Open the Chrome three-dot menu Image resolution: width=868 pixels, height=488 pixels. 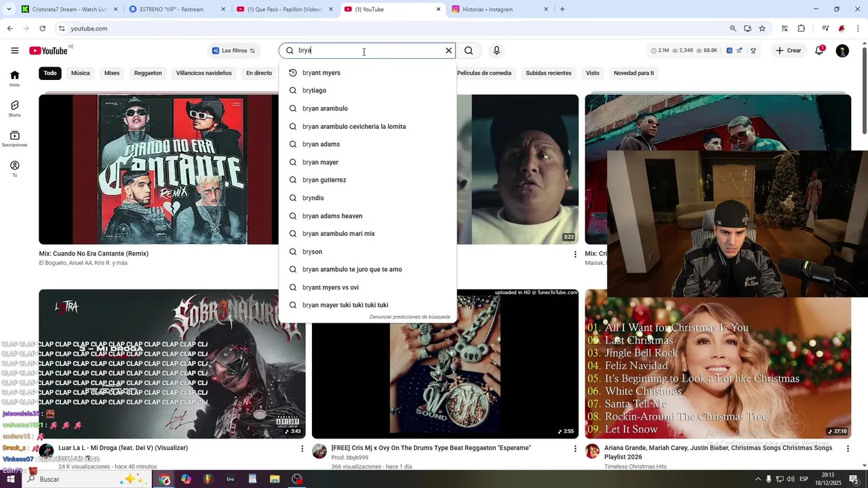tap(858, 28)
